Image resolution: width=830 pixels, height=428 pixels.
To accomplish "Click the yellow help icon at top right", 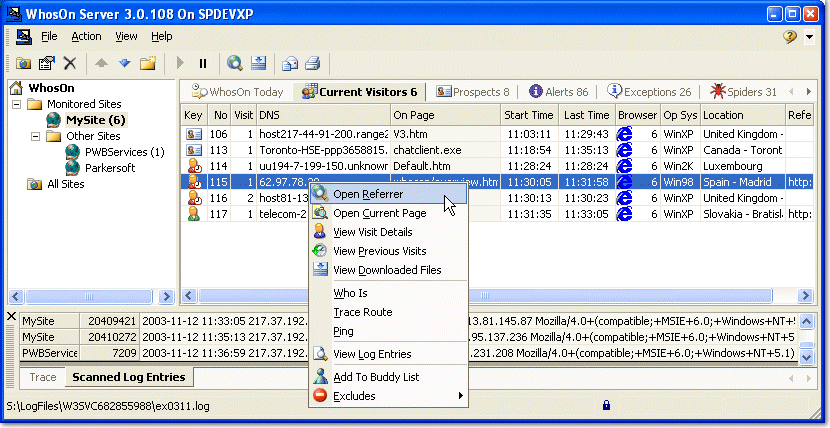I will click(790, 36).
